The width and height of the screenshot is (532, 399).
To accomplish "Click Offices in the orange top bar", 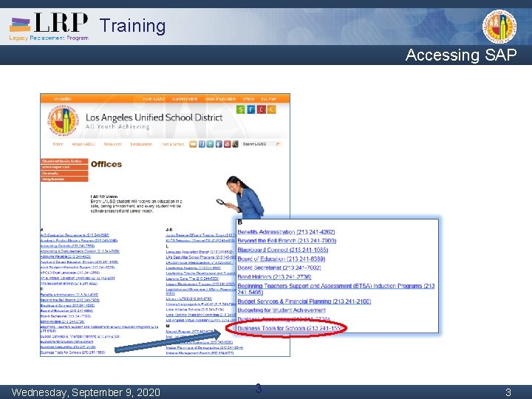I will pos(248,99).
